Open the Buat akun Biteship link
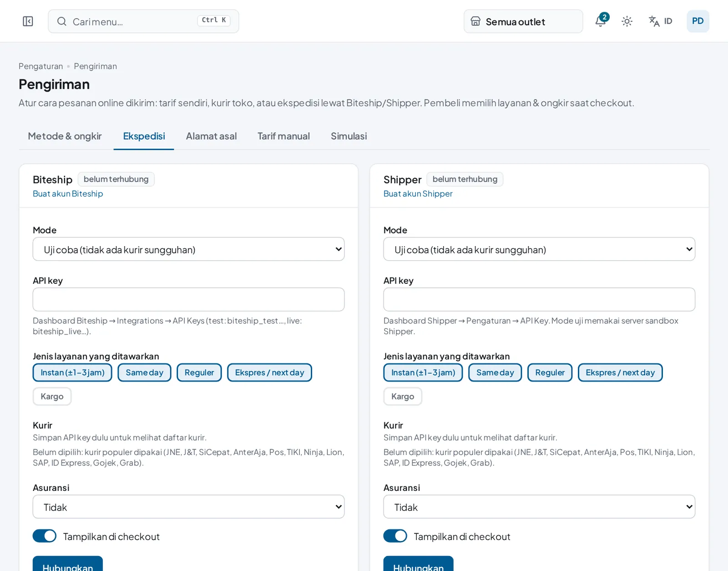Viewport: 728px width, 571px height. click(x=68, y=194)
